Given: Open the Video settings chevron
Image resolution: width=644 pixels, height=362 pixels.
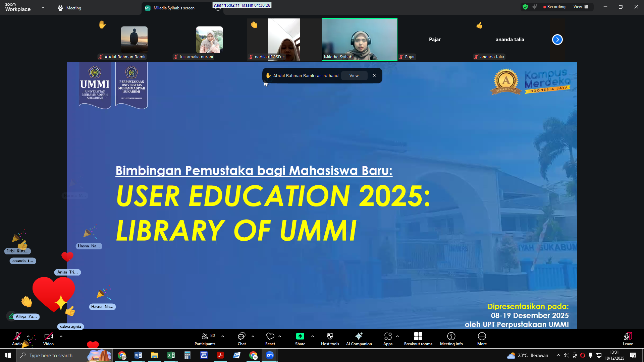Looking at the screenshot, I should click(61, 336).
